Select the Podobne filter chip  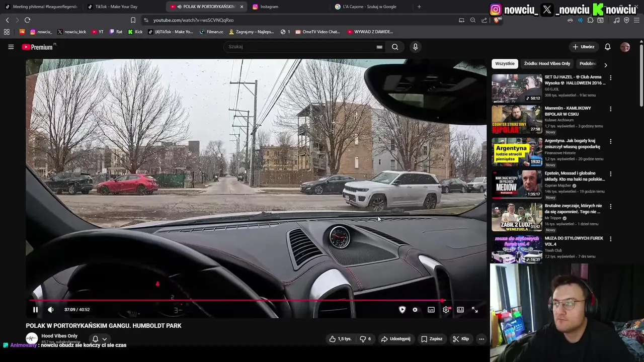588,64
